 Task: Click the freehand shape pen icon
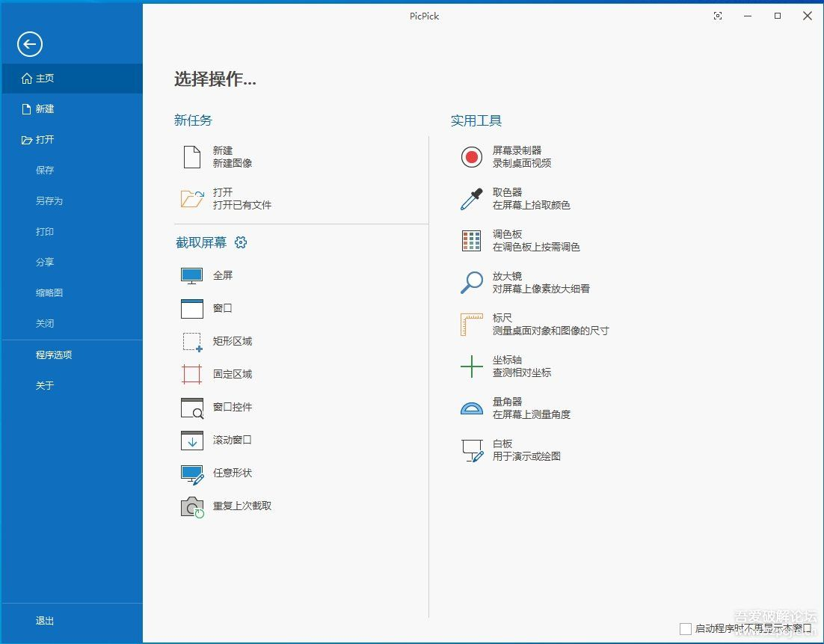[x=192, y=474]
